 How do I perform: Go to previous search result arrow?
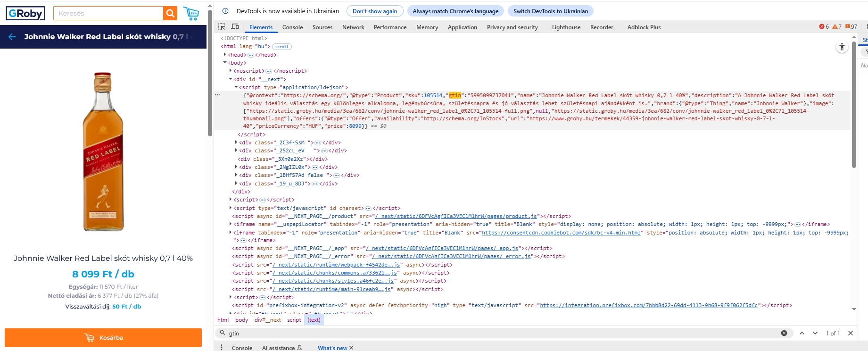[802, 333]
